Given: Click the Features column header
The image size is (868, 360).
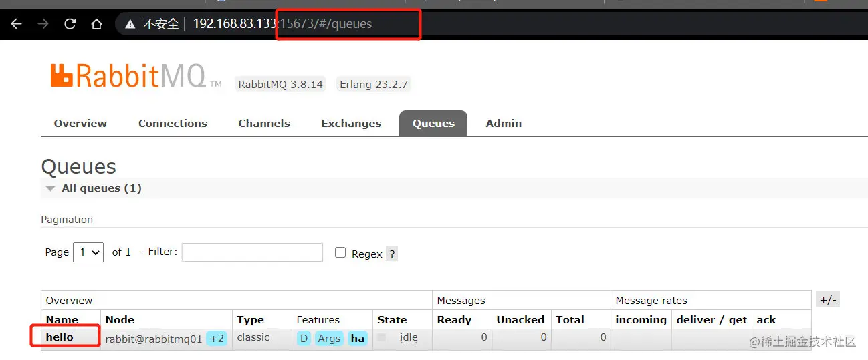Looking at the screenshot, I should click(x=318, y=319).
